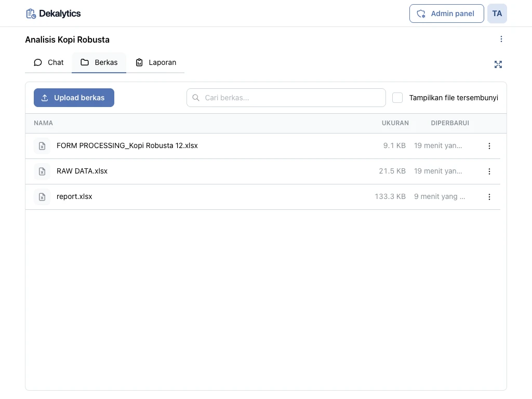The height and width of the screenshot is (399, 532).
Task: Select file name RAW DATA.xlsx
Action: (82, 171)
